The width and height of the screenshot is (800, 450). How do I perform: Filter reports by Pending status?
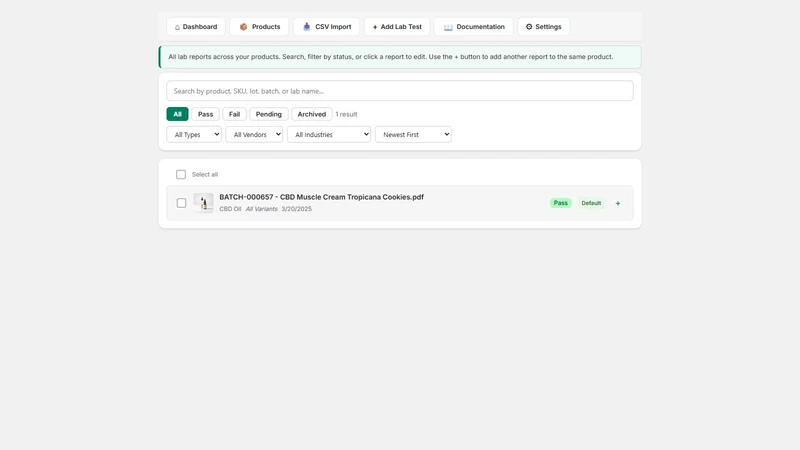click(269, 114)
